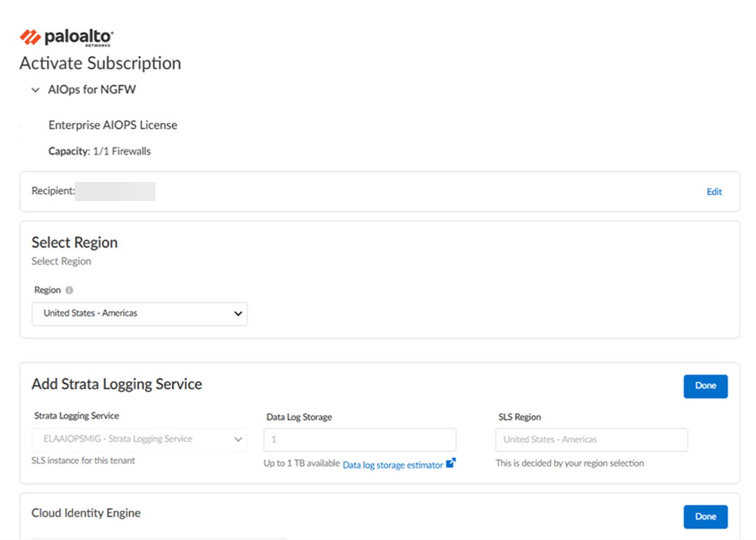Click the SLS Region field
Viewport: 756px width, 540px height.
(x=591, y=440)
